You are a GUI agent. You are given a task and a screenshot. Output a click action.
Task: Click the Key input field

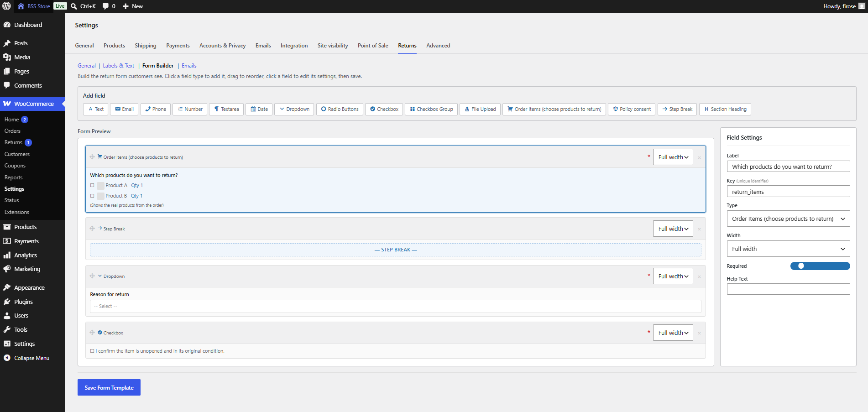788,191
